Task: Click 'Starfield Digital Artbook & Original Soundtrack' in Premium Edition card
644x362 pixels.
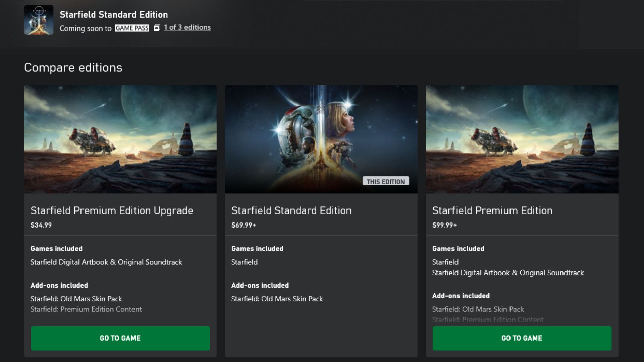Action: (x=508, y=273)
